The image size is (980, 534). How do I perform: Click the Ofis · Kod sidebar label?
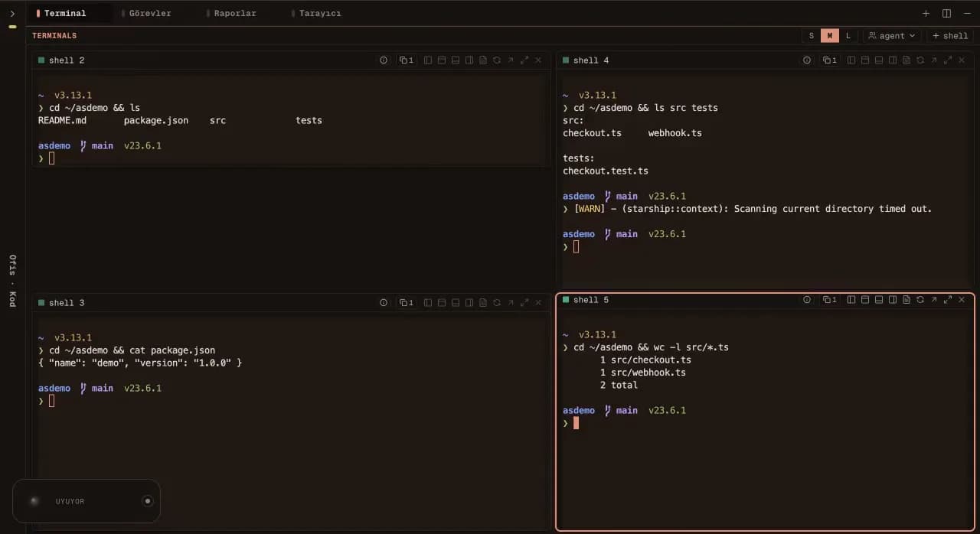coord(12,281)
